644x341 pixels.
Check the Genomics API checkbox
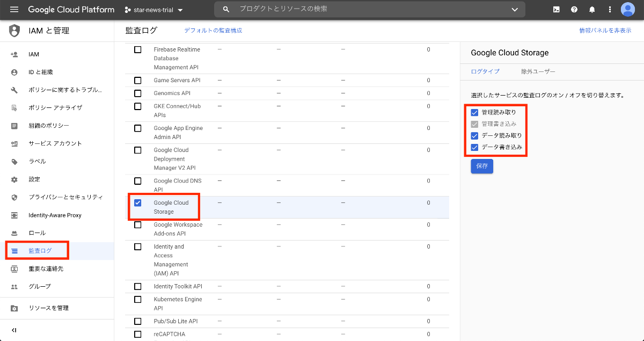[x=138, y=93]
